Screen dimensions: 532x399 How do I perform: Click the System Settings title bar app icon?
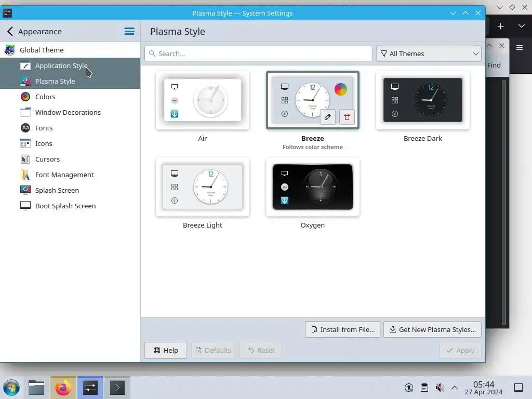[7, 13]
